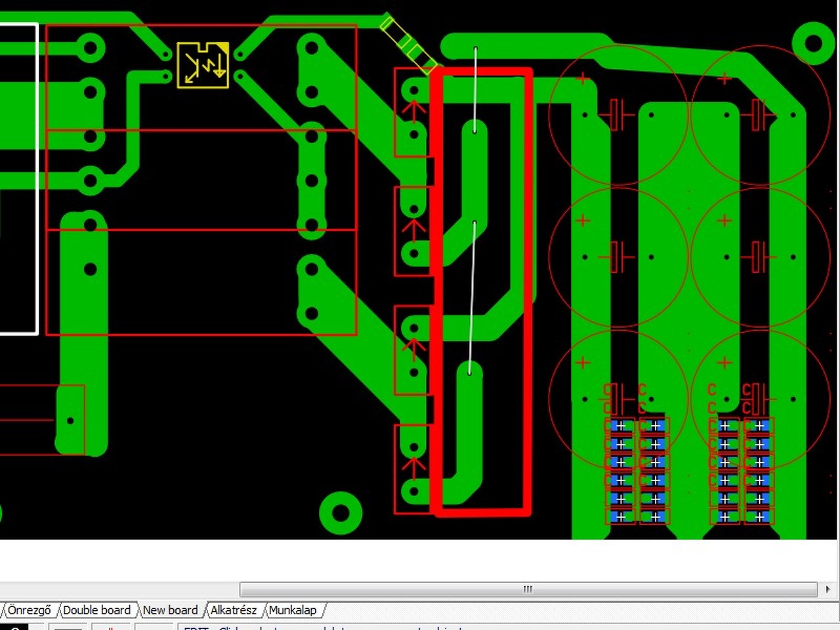The image size is (840, 630).
Task: Select the thick red heatsink outline's top edge
Action: point(482,72)
